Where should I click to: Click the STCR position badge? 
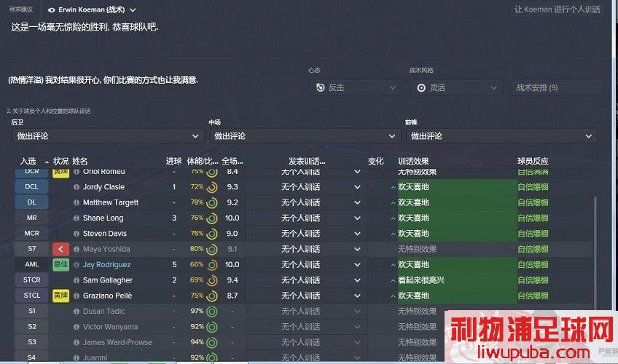pos(31,280)
